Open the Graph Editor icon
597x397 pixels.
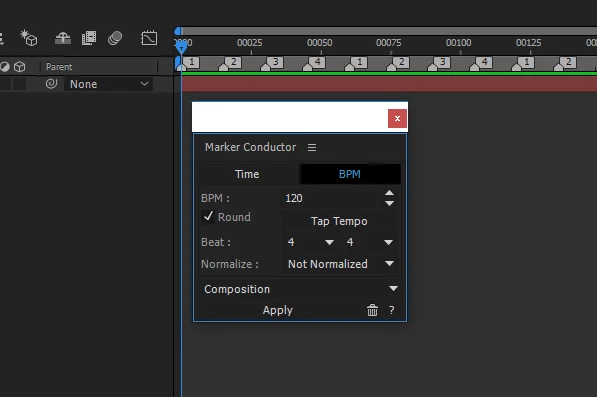[x=149, y=38]
